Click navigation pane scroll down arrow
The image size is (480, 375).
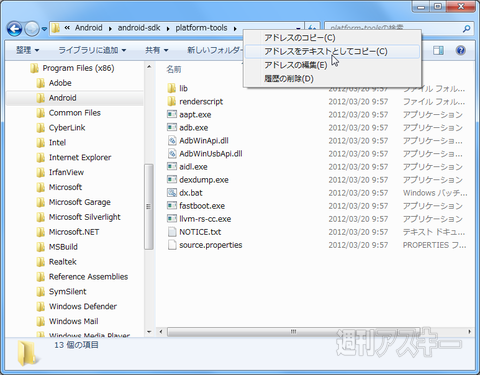point(149,332)
